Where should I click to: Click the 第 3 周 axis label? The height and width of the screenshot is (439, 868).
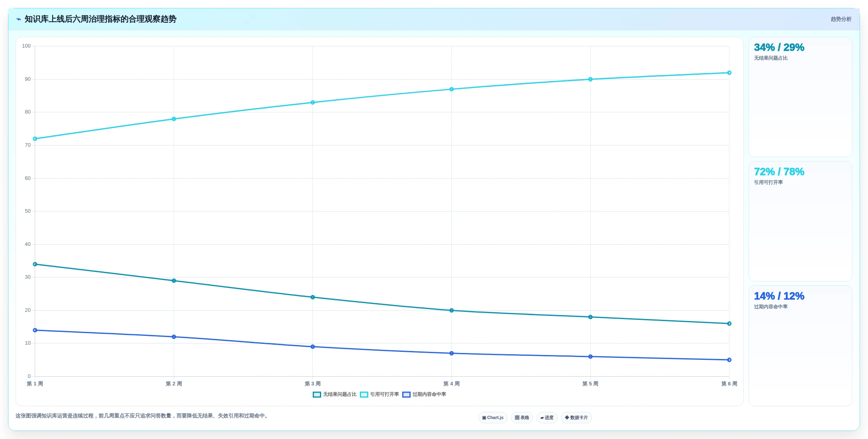coord(313,384)
